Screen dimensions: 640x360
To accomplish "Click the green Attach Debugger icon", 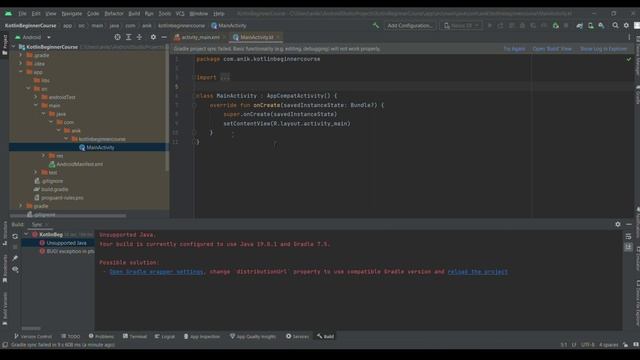I will [x=556, y=25].
